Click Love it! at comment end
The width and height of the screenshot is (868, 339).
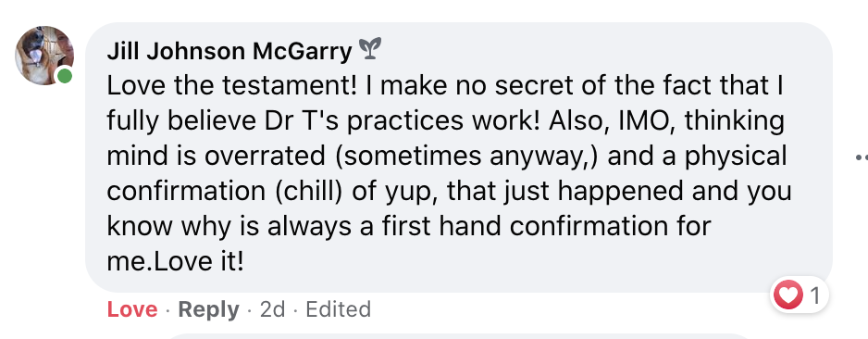click(x=198, y=262)
